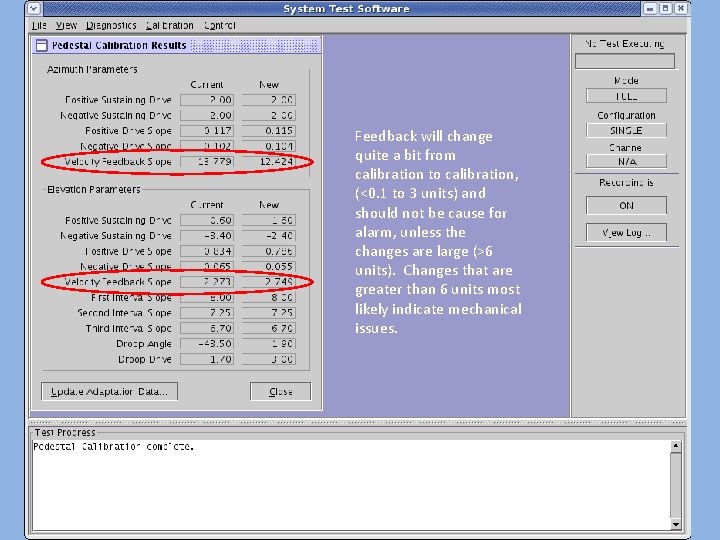
Task: Click the Test Progress scroll down arrow
Action: tap(675, 524)
